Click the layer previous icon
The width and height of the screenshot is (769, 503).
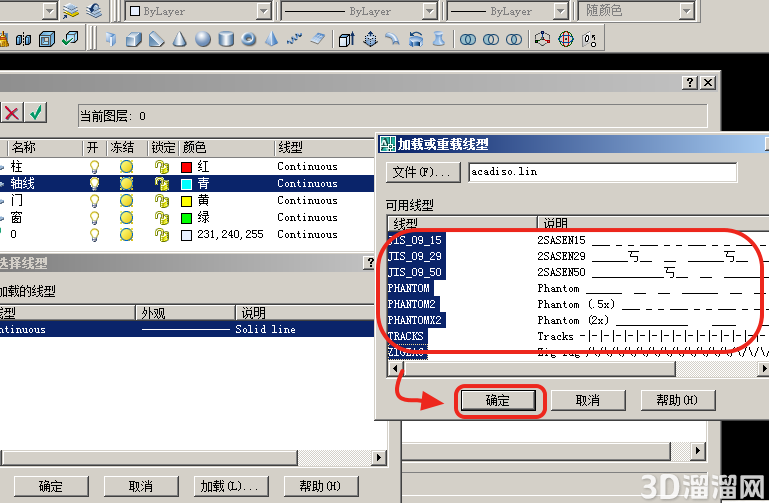[x=94, y=11]
